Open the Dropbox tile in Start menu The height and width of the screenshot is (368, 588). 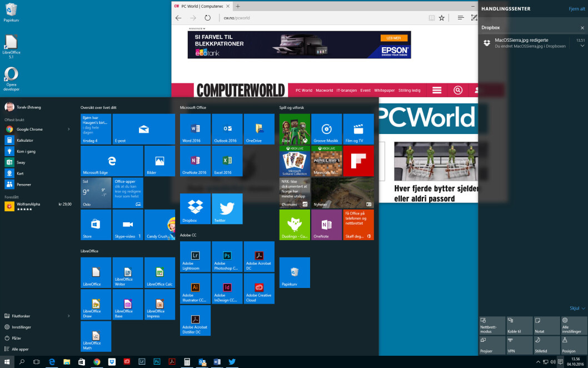coord(195,208)
